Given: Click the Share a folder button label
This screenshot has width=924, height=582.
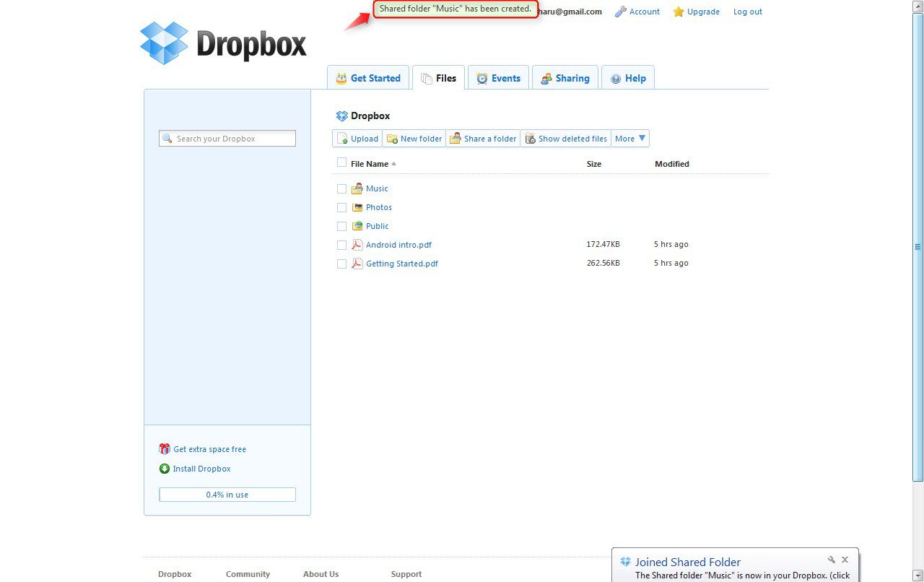Looking at the screenshot, I should point(490,139).
